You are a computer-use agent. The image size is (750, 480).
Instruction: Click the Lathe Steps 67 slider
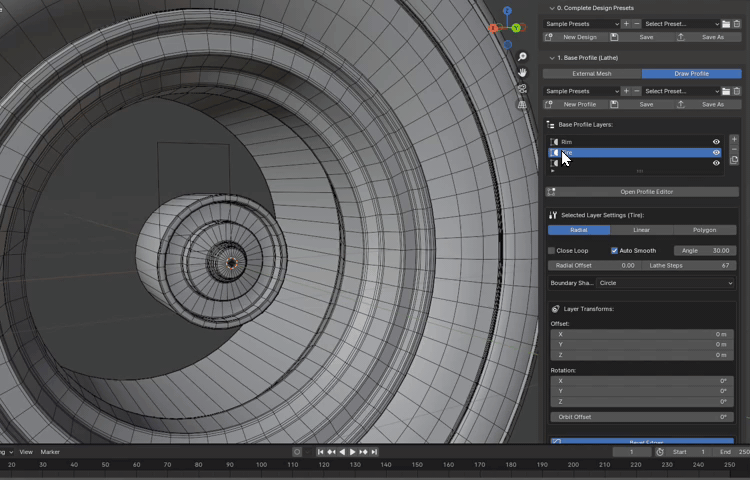tap(689, 265)
